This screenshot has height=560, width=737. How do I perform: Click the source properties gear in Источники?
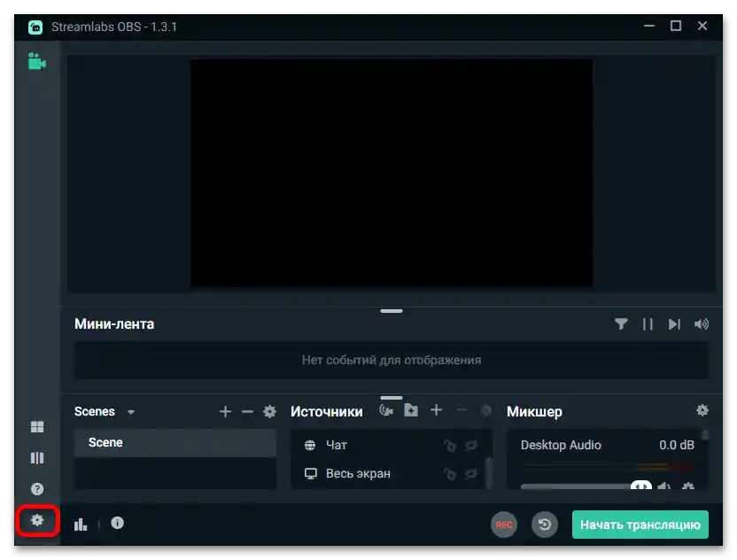pos(485,410)
